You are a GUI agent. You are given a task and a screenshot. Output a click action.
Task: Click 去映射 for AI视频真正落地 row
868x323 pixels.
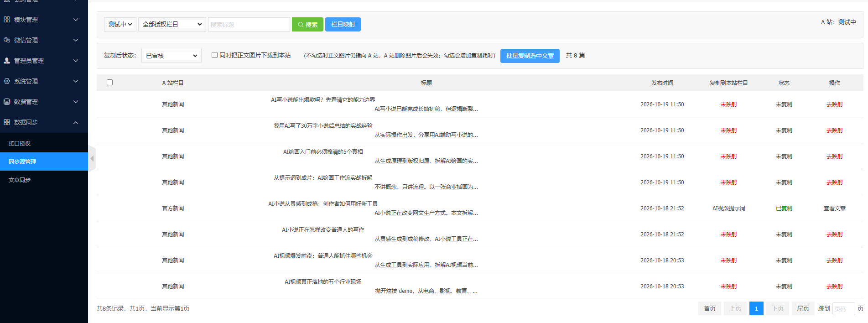[x=835, y=287]
